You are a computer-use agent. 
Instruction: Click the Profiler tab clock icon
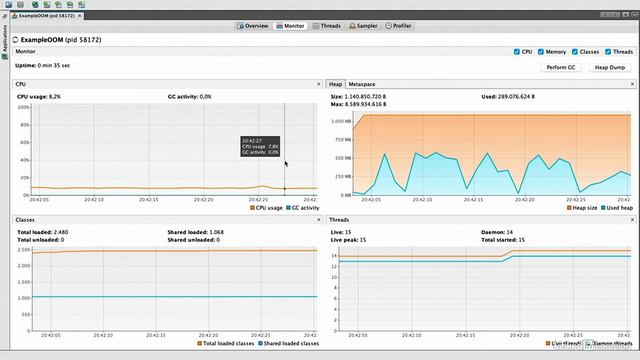tap(389, 26)
